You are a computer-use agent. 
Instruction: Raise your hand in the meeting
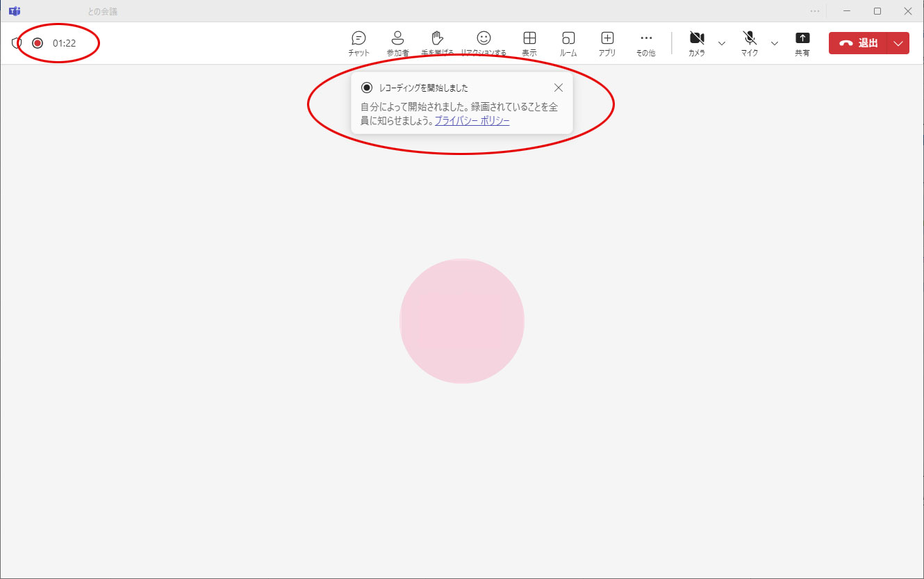437,42
